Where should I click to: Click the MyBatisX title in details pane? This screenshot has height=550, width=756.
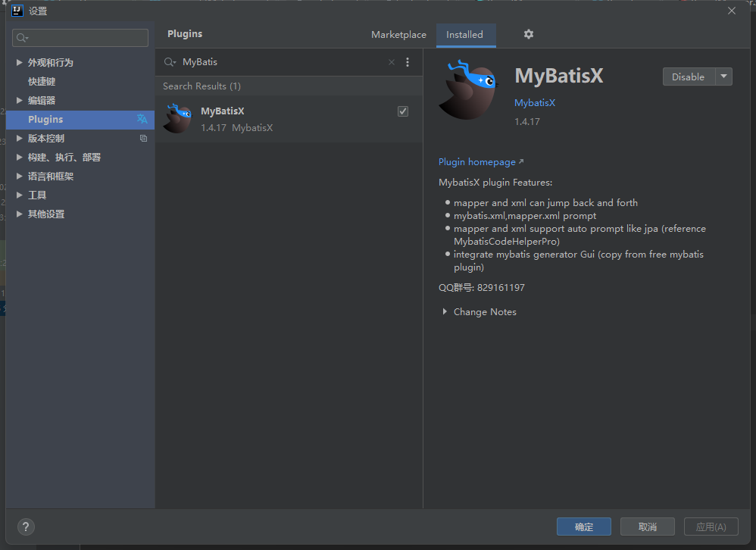pyautogui.click(x=559, y=76)
